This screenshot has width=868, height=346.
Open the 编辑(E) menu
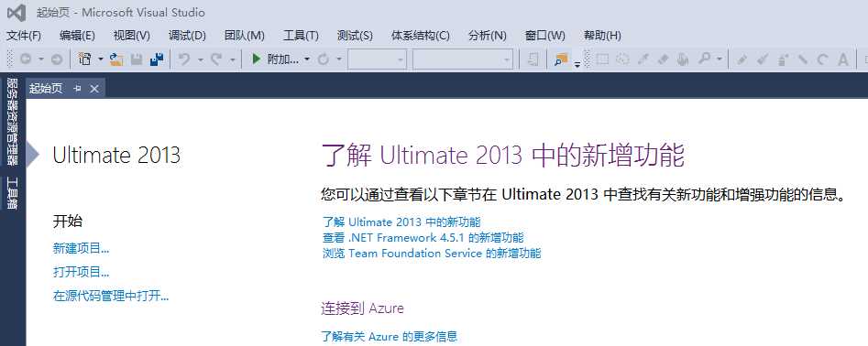(78, 36)
